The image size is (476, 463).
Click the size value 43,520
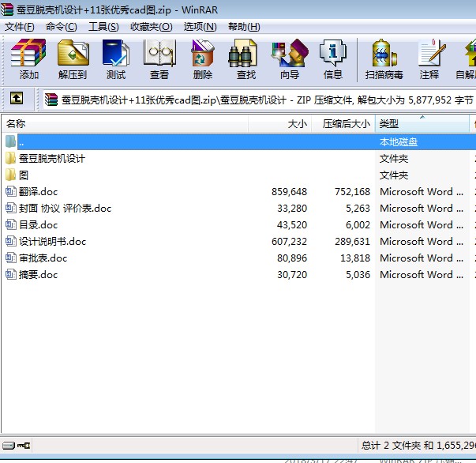(292, 225)
